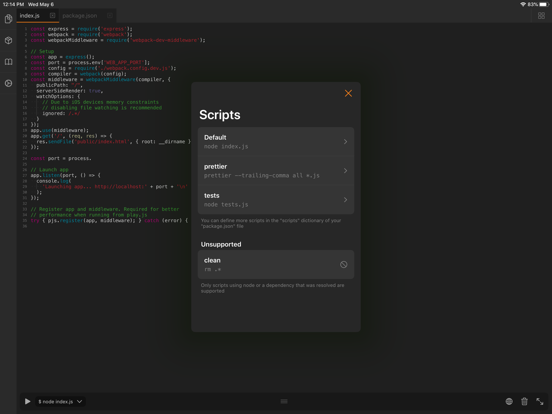Expand the console with arrows icon
Image resolution: width=552 pixels, height=414 pixels.
(540, 401)
